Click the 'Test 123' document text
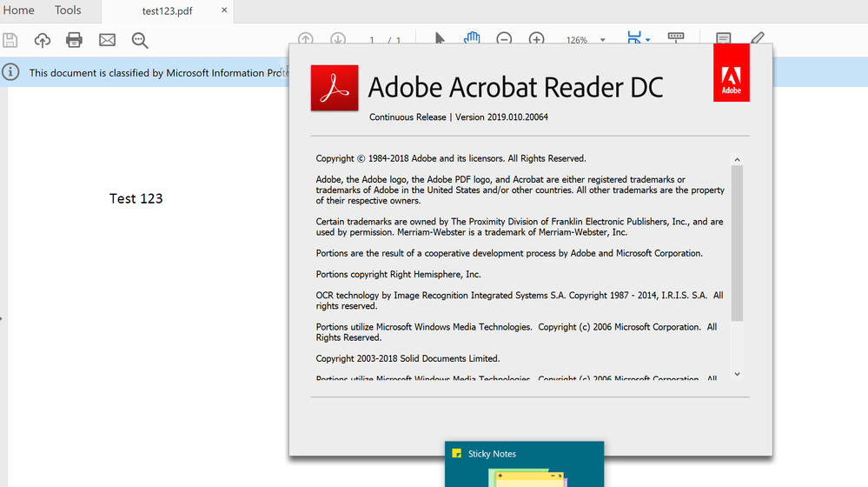Viewport: 868px width, 487px height. (136, 198)
